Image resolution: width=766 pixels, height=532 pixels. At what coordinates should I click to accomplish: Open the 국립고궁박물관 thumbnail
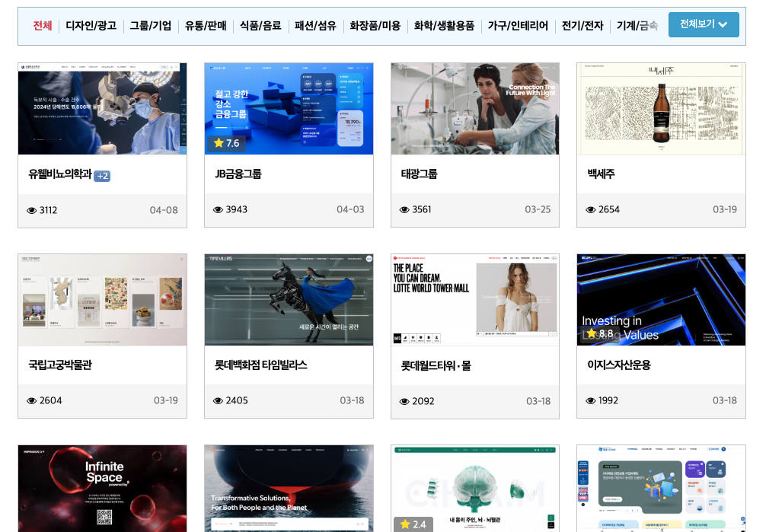click(x=102, y=299)
